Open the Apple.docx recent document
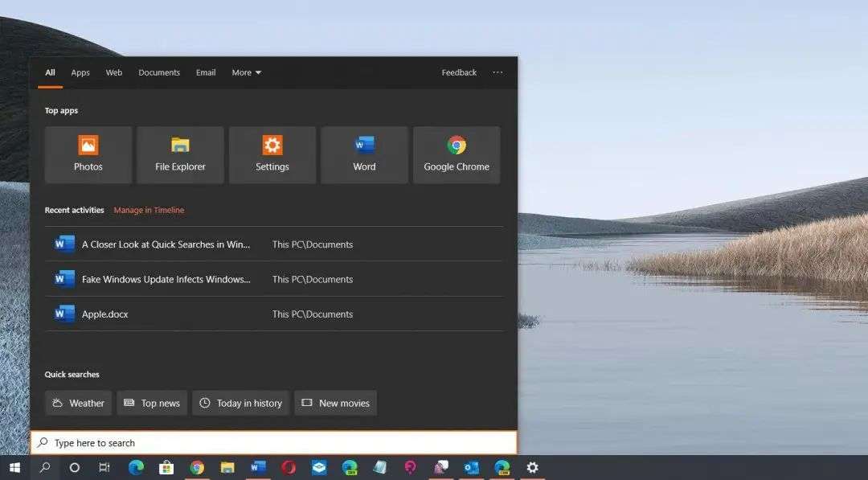The height and width of the screenshot is (480, 868). 104,314
